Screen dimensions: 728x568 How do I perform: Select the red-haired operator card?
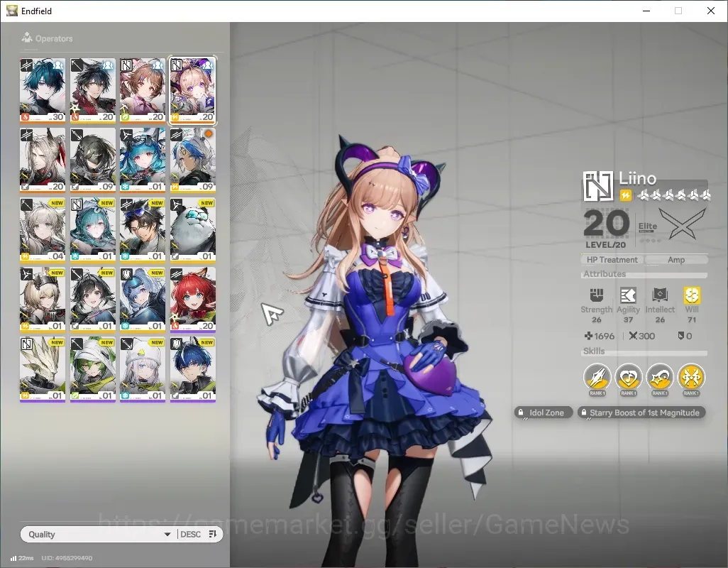(x=193, y=300)
